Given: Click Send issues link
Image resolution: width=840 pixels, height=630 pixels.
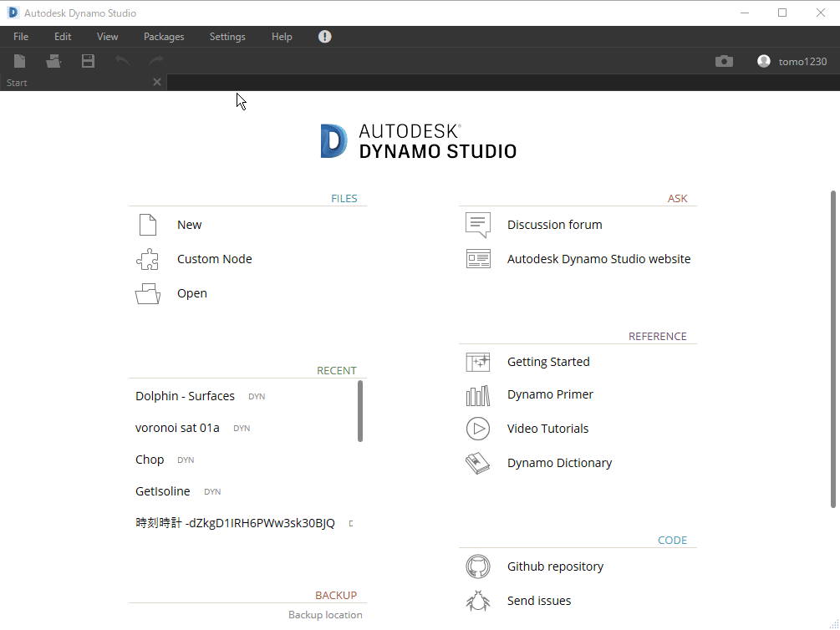Looking at the screenshot, I should point(539,601).
